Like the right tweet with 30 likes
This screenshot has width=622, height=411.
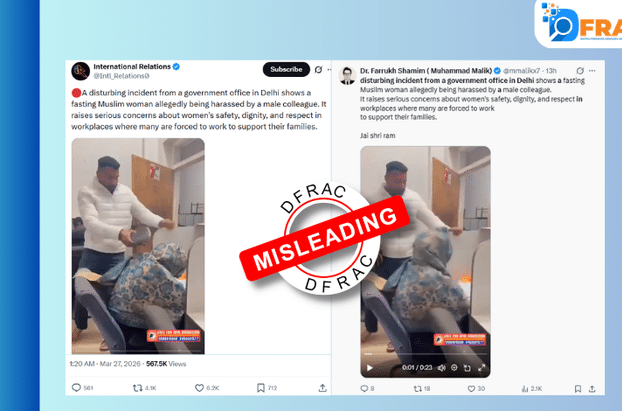pyautogui.click(x=471, y=389)
